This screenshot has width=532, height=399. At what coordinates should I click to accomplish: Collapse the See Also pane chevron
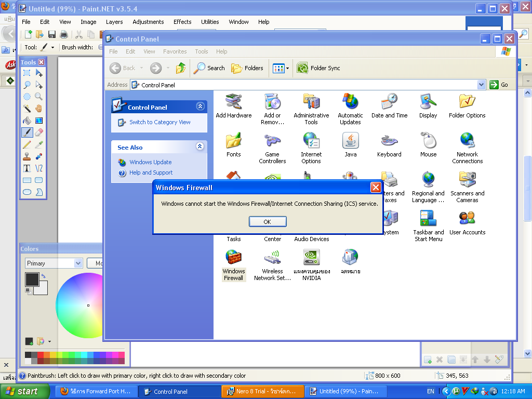pyautogui.click(x=200, y=147)
